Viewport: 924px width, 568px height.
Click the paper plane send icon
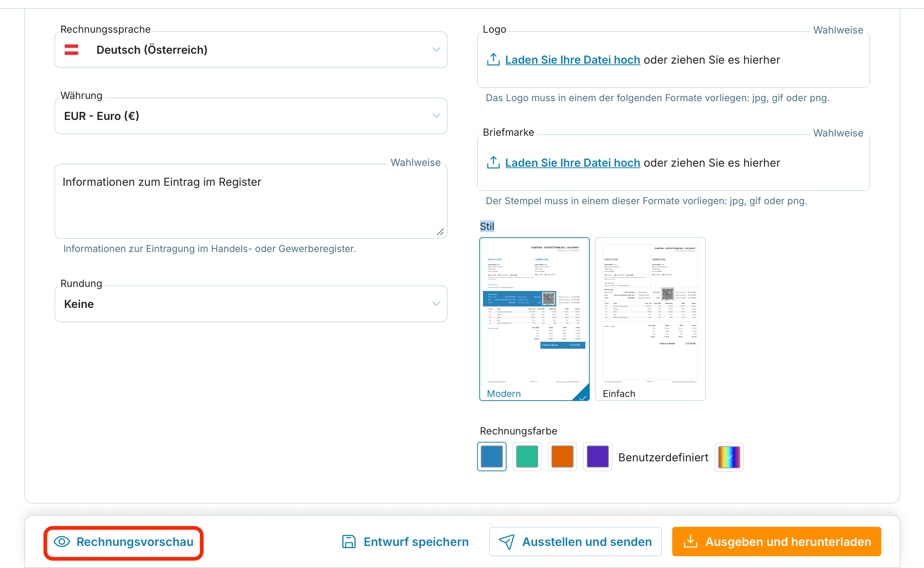[x=506, y=542]
